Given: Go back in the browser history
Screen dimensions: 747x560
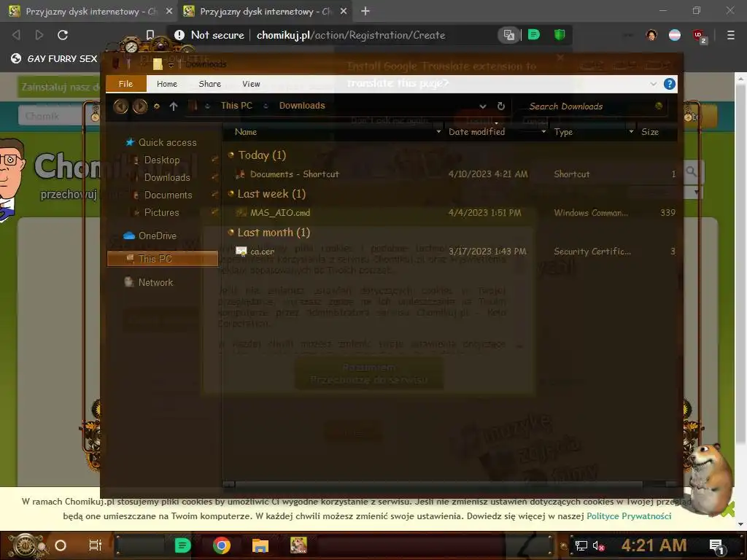Looking at the screenshot, I should click(x=16, y=35).
